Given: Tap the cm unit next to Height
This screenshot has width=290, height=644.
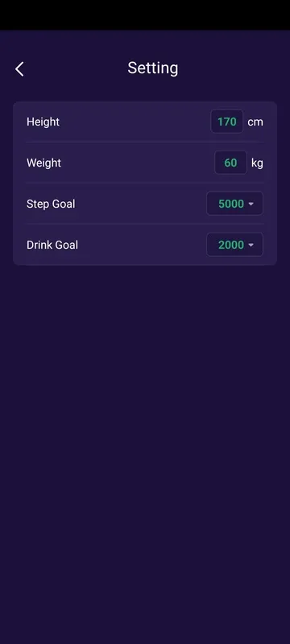Looking at the screenshot, I should point(255,122).
